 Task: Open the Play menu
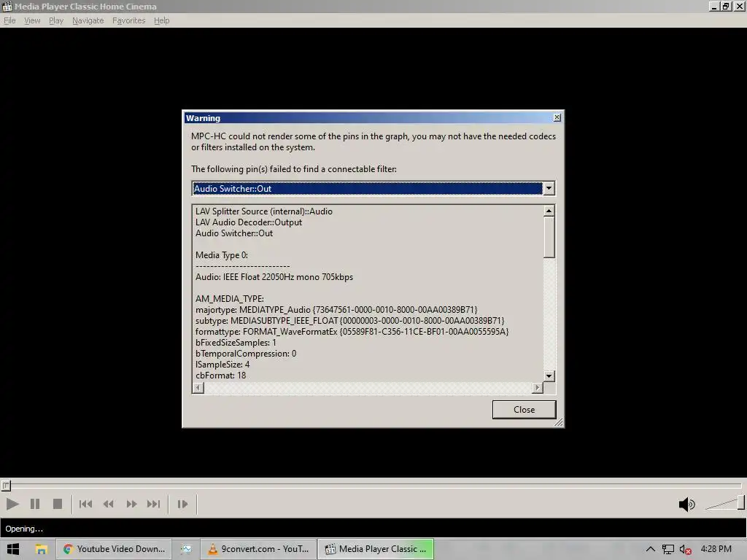55,20
